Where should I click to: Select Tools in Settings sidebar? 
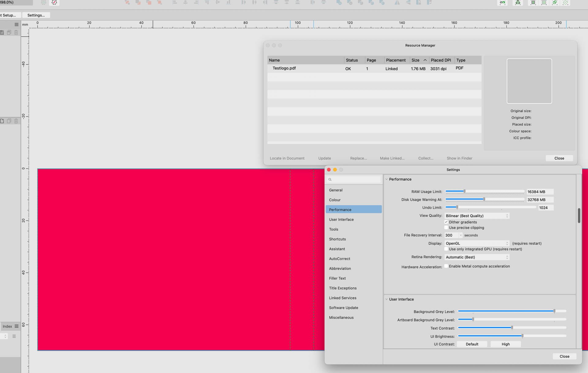pos(354,229)
